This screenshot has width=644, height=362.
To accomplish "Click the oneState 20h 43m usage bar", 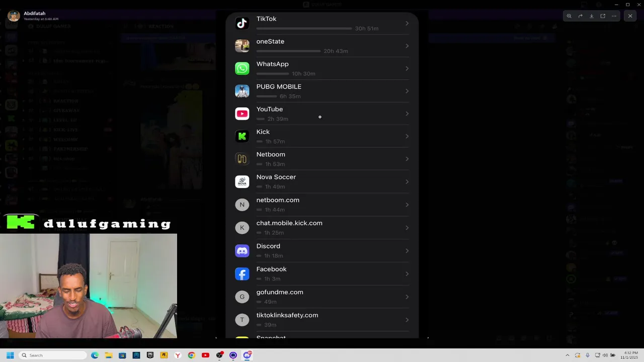I will coord(288,51).
